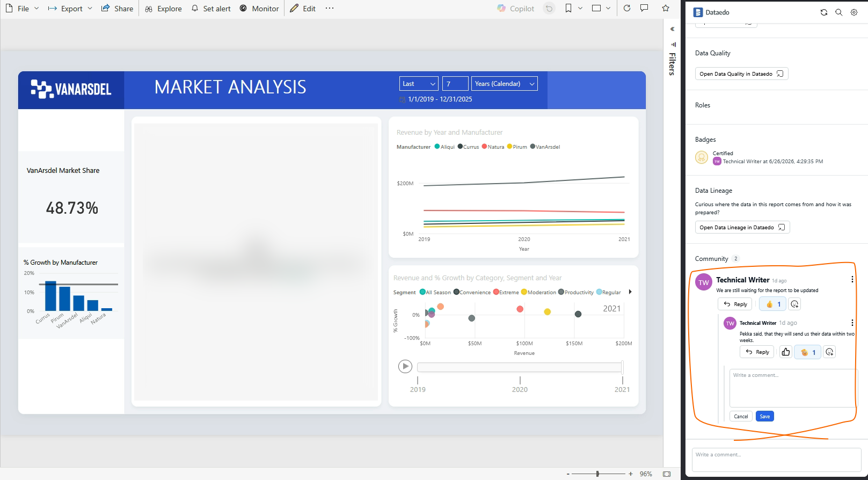Open options menu on first comment
Viewport: 868px width, 480px height.
(x=852, y=279)
